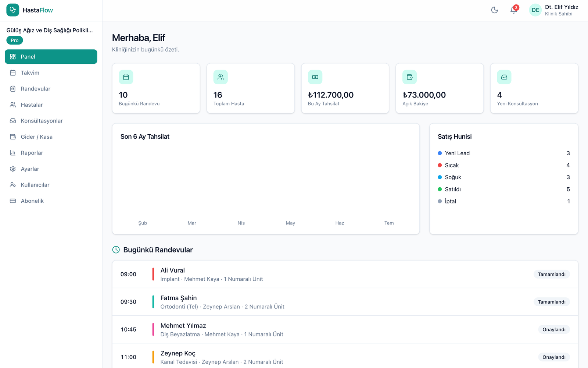The height and width of the screenshot is (368, 588).
Task: Click banknote icon on Bu Ay Tahsilat card
Action: pyautogui.click(x=315, y=77)
